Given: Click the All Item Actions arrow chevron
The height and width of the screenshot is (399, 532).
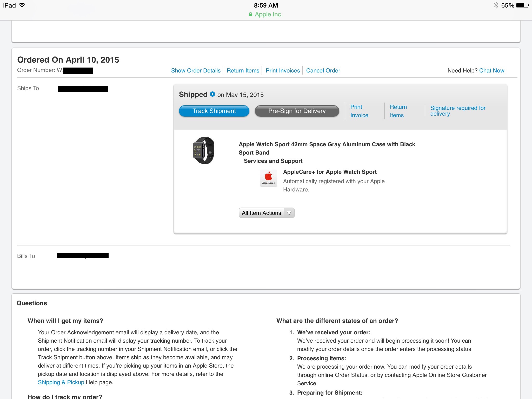Looking at the screenshot, I should (289, 213).
